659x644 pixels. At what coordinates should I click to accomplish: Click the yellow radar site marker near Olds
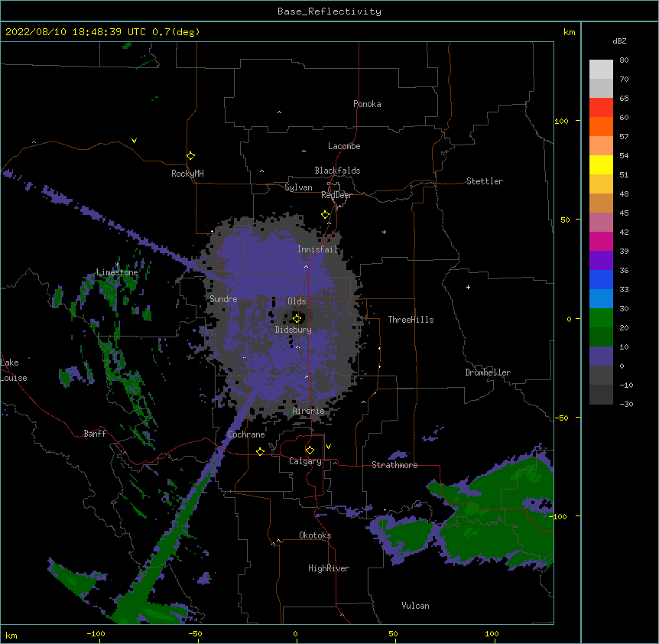(297, 318)
